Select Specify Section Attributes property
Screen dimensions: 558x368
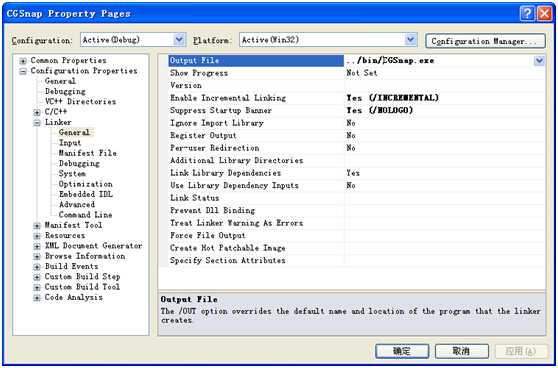(x=228, y=260)
